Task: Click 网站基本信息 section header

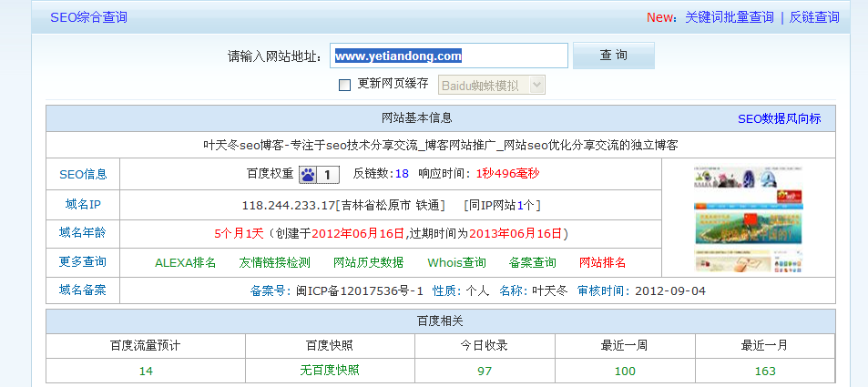Action: tap(417, 118)
